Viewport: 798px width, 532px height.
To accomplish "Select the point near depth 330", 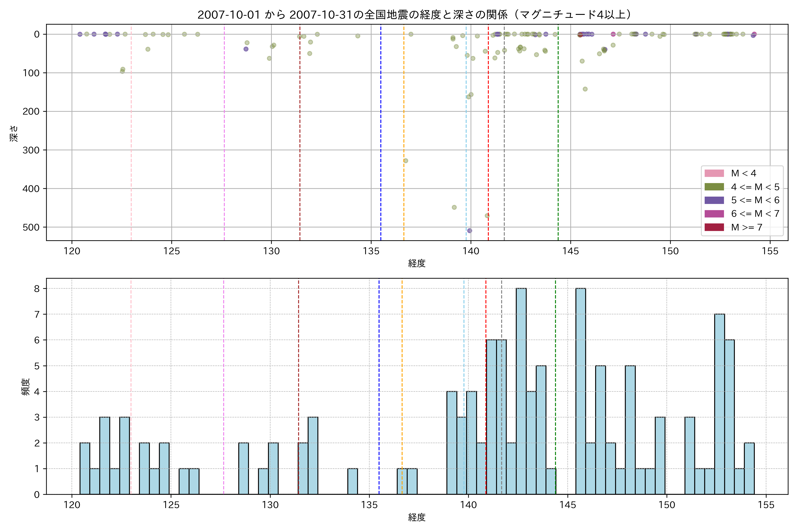I will click(405, 161).
